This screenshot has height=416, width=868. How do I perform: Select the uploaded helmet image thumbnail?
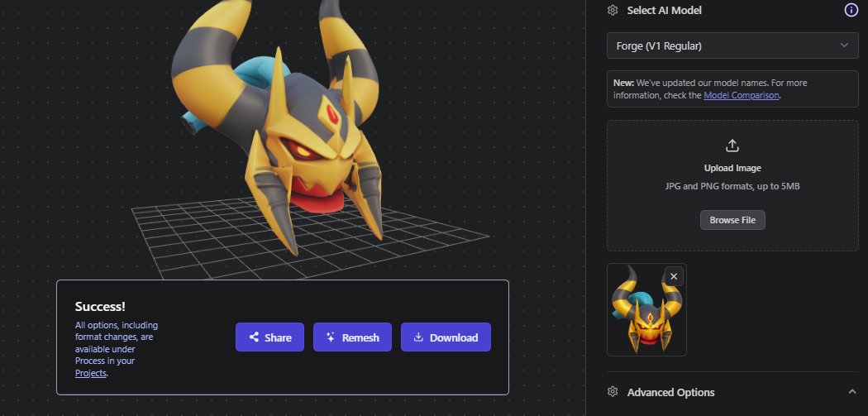coord(646,309)
